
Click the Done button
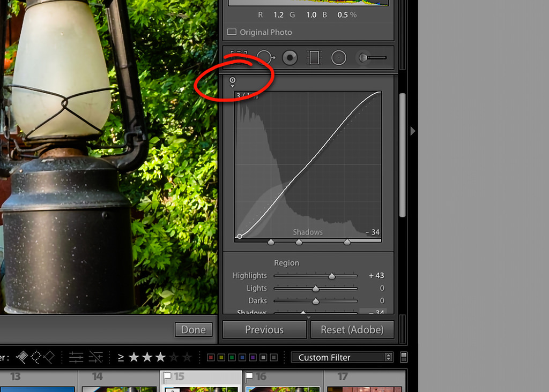tap(194, 330)
